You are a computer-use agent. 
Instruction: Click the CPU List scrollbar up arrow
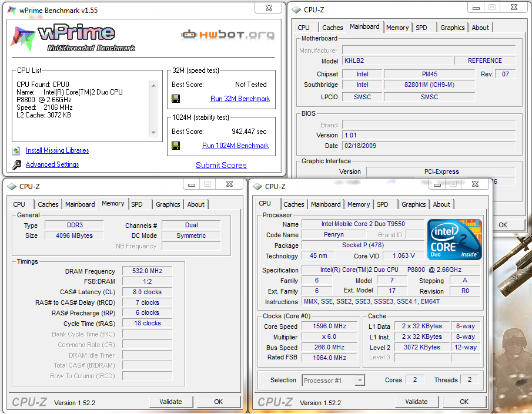point(153,86)
